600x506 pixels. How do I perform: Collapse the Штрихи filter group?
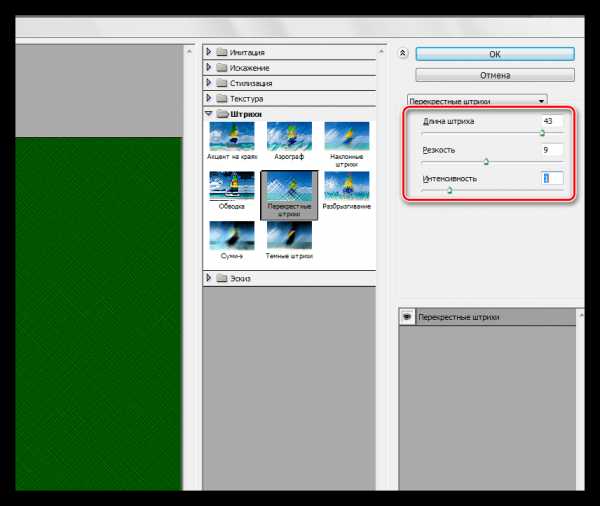point(209,114)
